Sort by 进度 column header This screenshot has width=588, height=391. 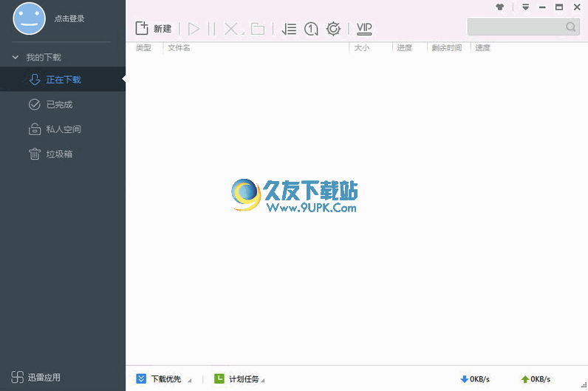[404, 47]
